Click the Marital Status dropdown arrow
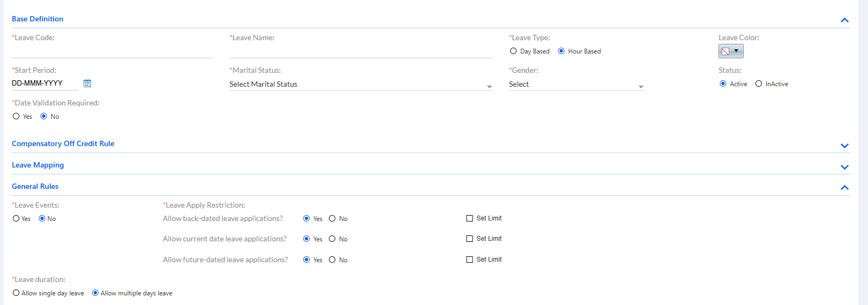The height and width of the screenshot is (305, 868). (x=489, y=87)
